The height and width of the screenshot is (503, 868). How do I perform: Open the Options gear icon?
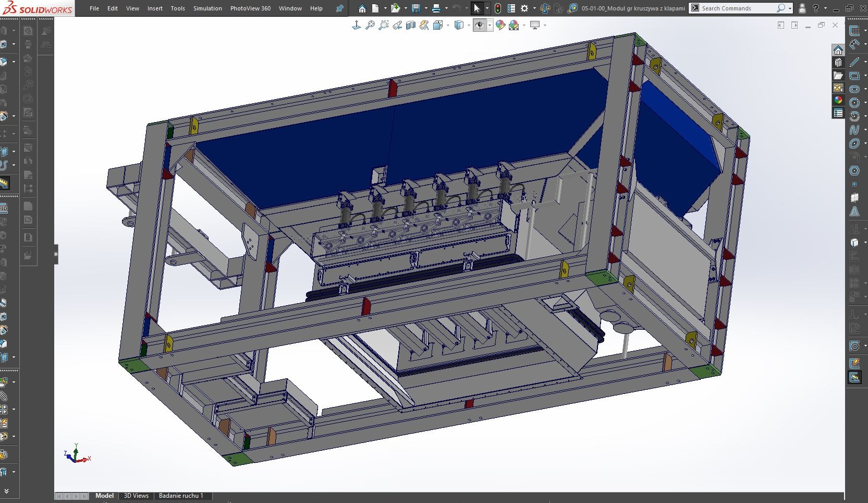(x=524, y=8)
